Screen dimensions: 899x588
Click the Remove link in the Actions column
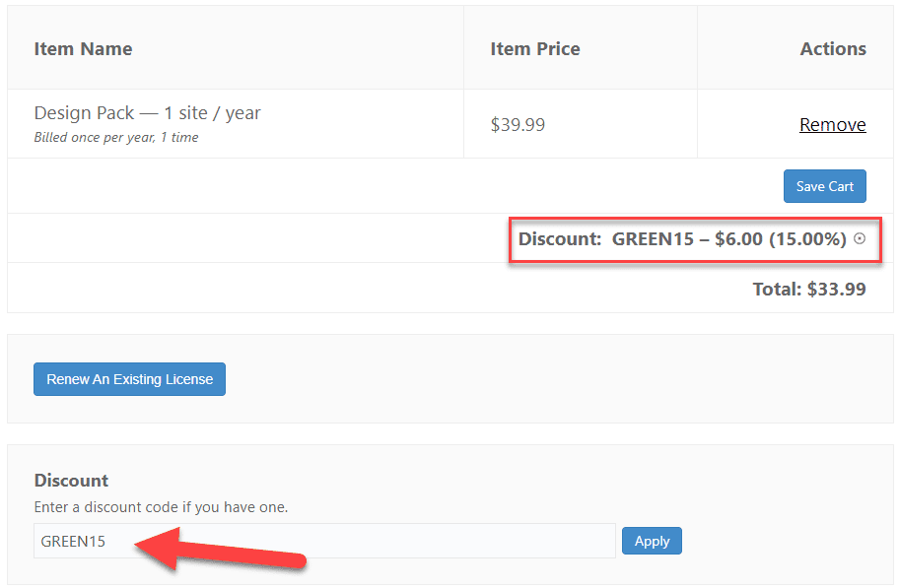point(832,124)
